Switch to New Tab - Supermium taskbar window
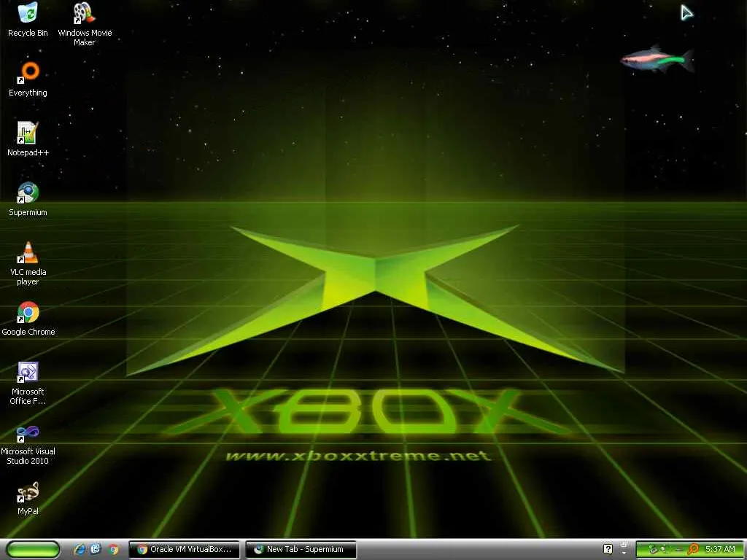747x560 pixels. point(301,549)
